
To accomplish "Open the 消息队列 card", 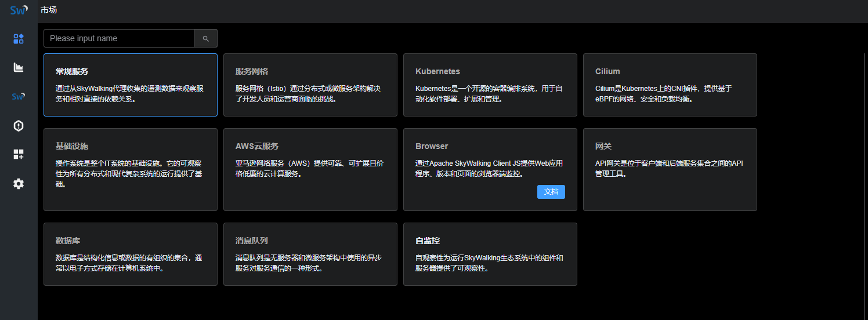I will coord(310,254).
